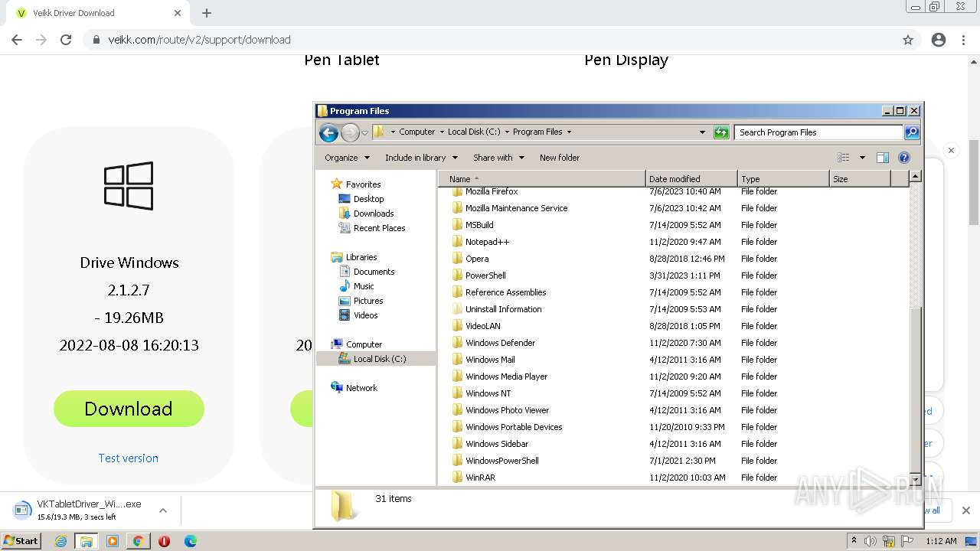The height and width of the screenshot is (551, 980).
Task: Open view options dropdown arrow
Action: (862, 158)
